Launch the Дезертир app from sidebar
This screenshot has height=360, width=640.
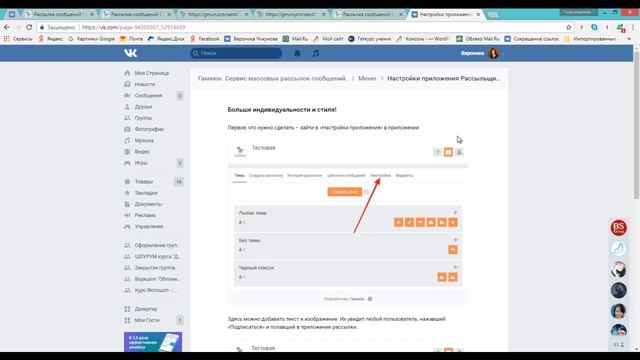tap(146, 309)
